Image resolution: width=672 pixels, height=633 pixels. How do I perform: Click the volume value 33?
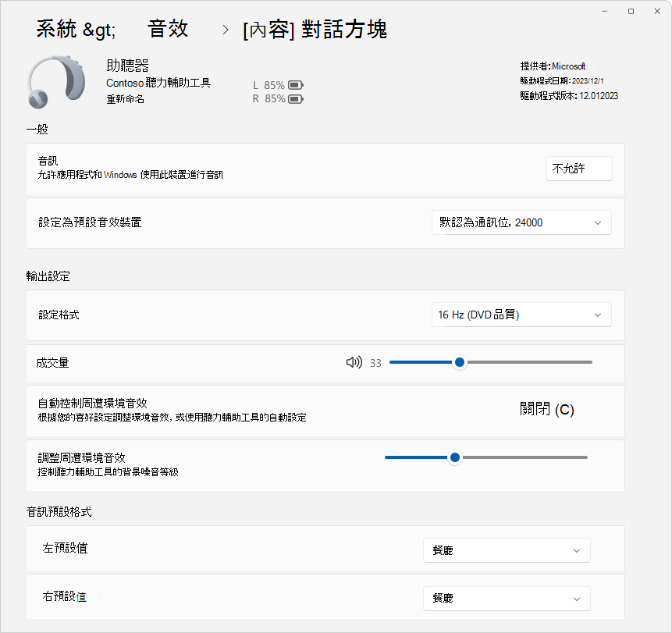click(375, 363)
